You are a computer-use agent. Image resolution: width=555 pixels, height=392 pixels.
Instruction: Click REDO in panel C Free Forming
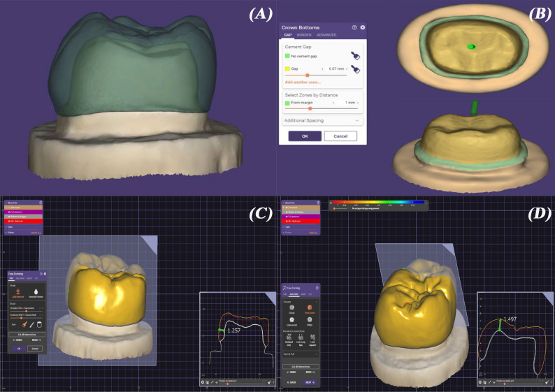pos(36,340)
